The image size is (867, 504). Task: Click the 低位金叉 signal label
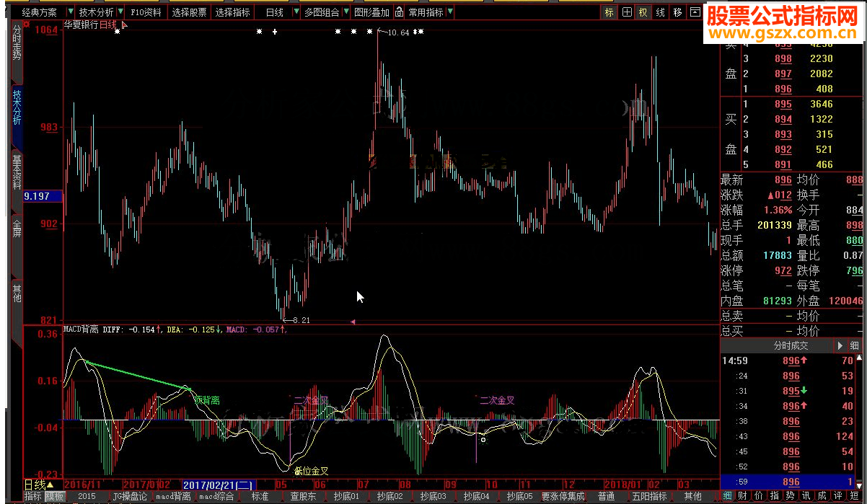(x=312, y=471)
